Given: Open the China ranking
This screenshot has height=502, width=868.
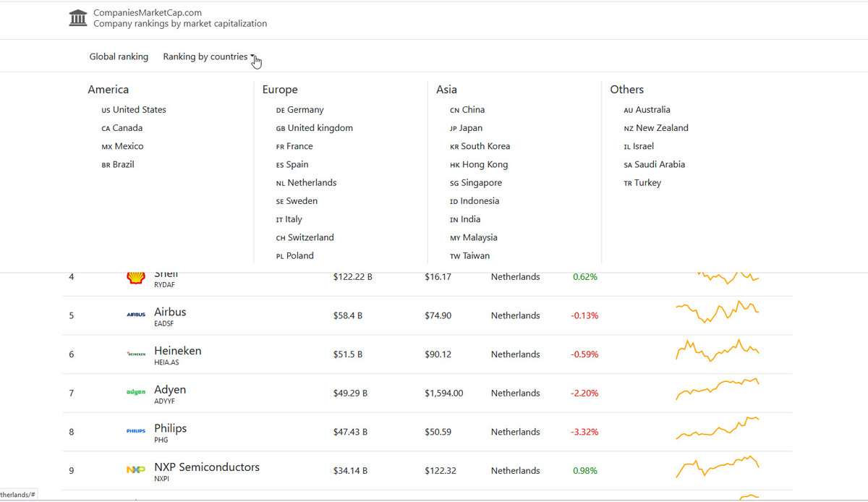Looking at the screenshot, I should 467,110.
